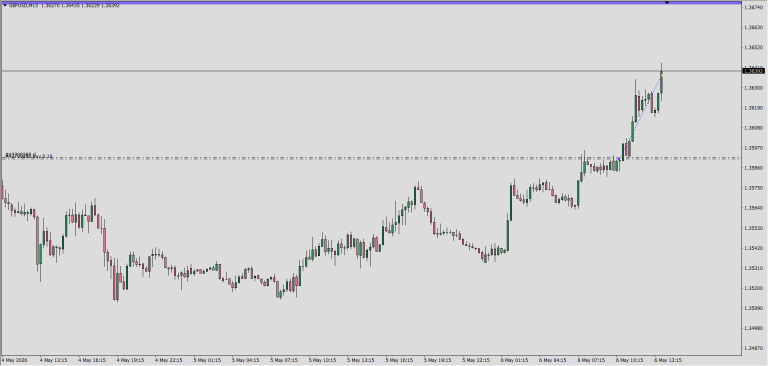Click the 5 May 07:15 time label

click(284, 360)
